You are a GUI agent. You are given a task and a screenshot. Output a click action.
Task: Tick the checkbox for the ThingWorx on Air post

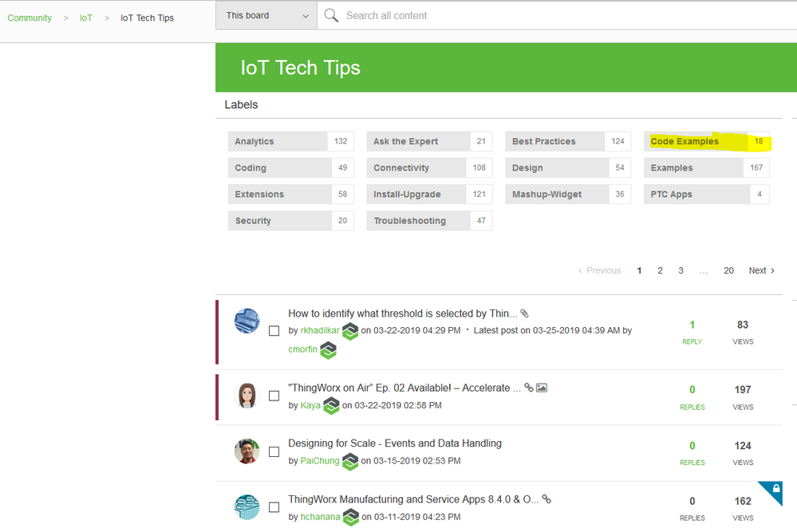pos(274,396)
